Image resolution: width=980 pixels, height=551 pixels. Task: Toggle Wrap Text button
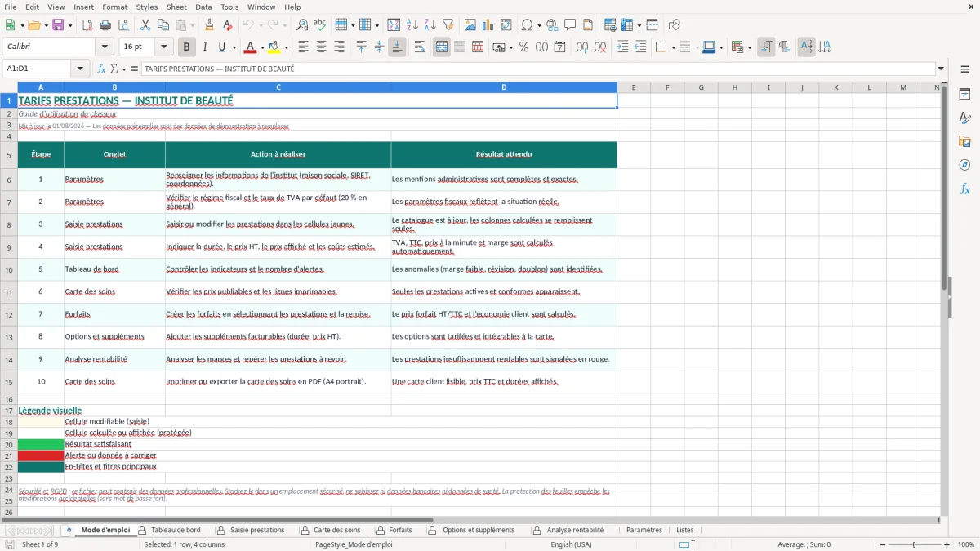(420, 47)
